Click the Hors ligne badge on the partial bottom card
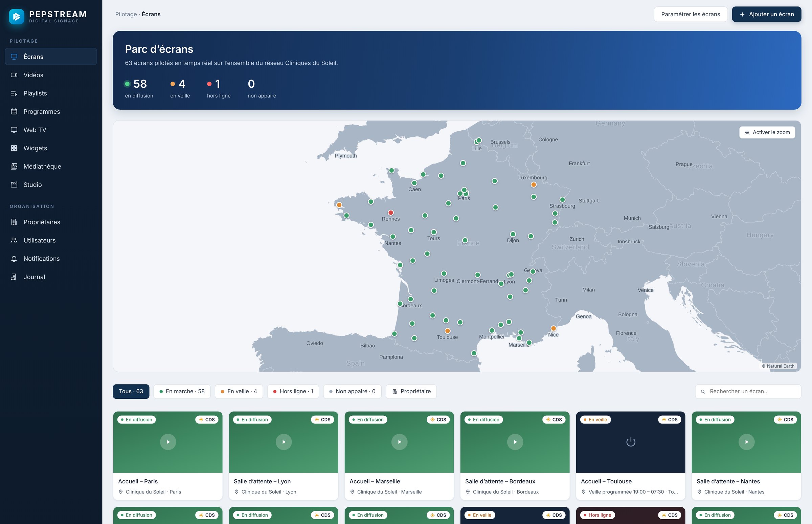The width and height of the screenshot is (812, 524). pos(597,515)
